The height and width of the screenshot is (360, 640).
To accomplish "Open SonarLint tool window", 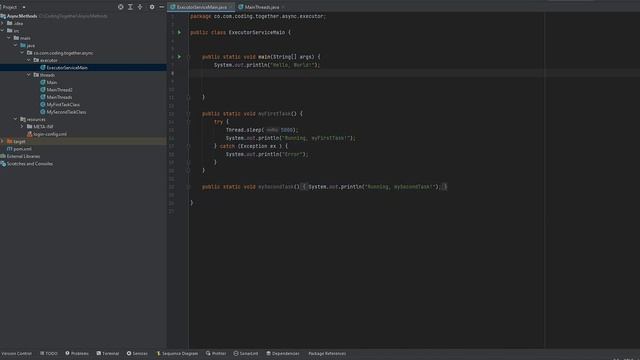I will 246,353.
